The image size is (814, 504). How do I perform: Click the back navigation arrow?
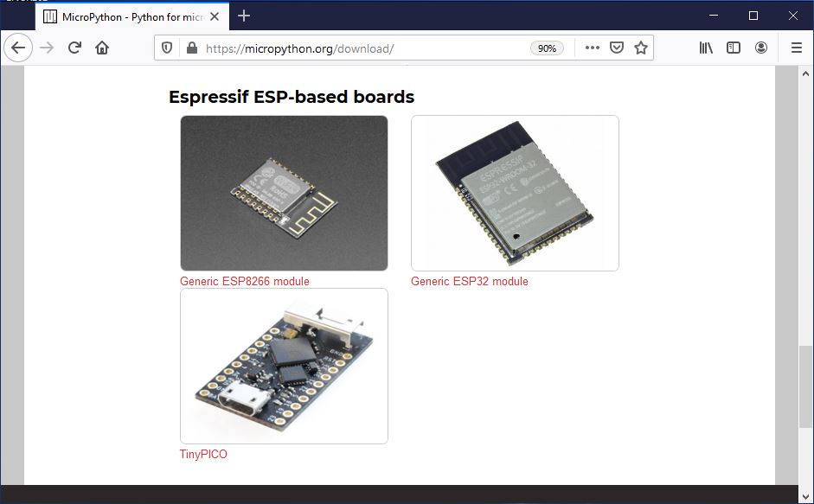pyautogui.click(x=17, y=48)
